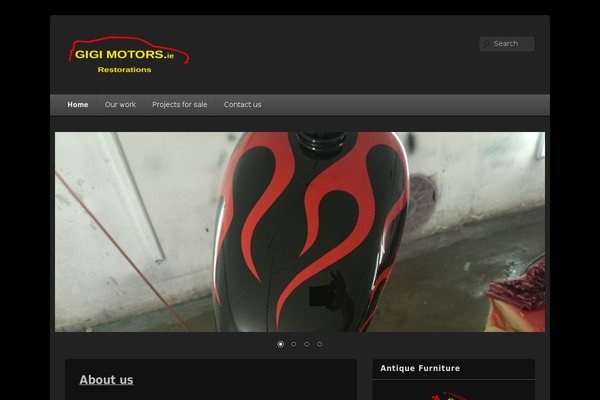Image resolution: width=600 pixels, height=400 pixels.
Task: Switch to the third slide dot
Action: pyautogui.click(x=307, y=344)
